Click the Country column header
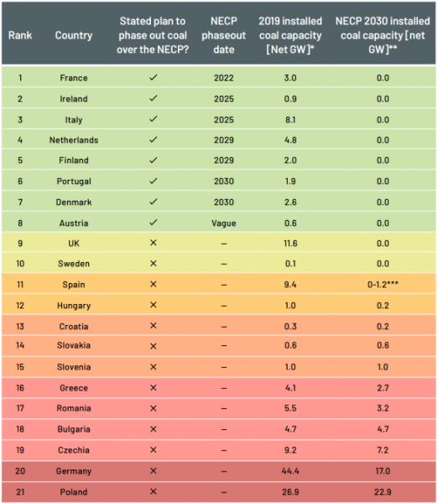 coord(74,35)
